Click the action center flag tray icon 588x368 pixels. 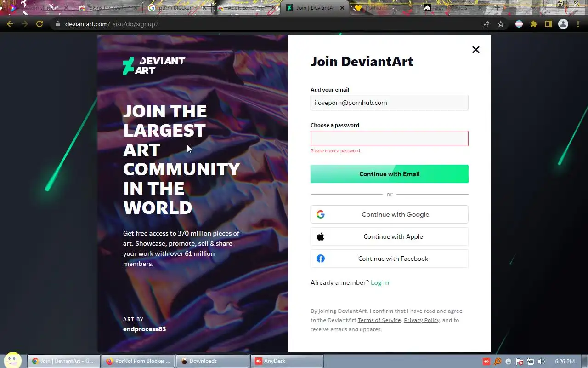tap(520, 362)
